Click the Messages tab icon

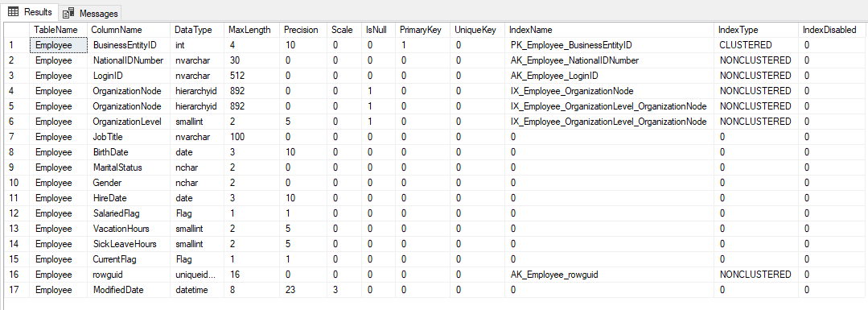tap(68, 14)
